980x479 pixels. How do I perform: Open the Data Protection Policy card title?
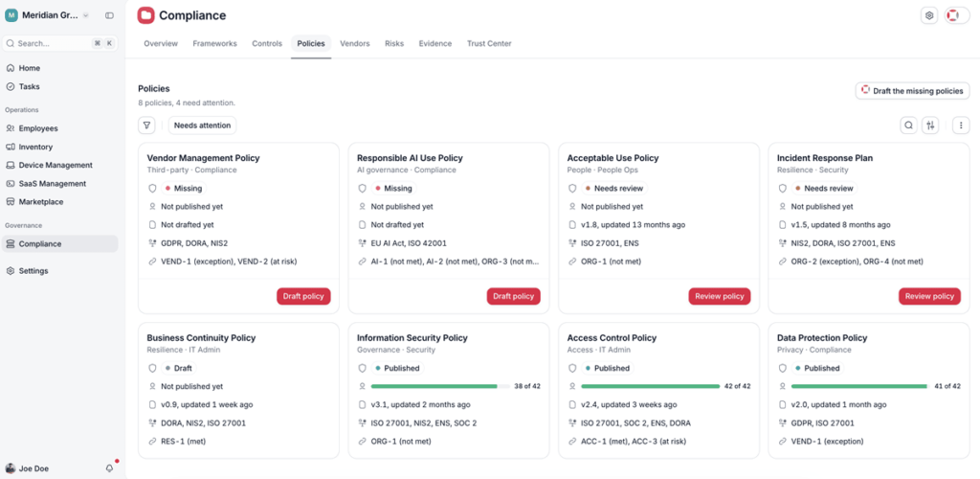(x=822, y=337)
